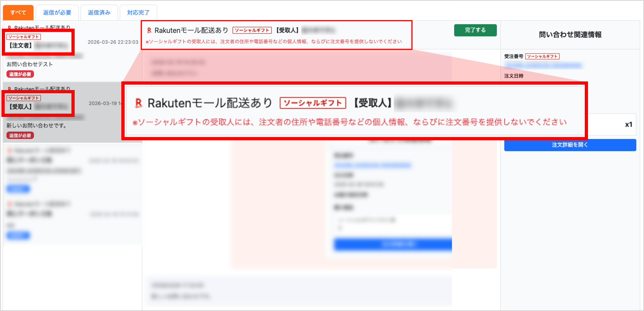Click the ソーシャルギフト tag above 【注文者】
Image resolution: width=644 pixels, height=311 pixels.
[x=24, y=37]
